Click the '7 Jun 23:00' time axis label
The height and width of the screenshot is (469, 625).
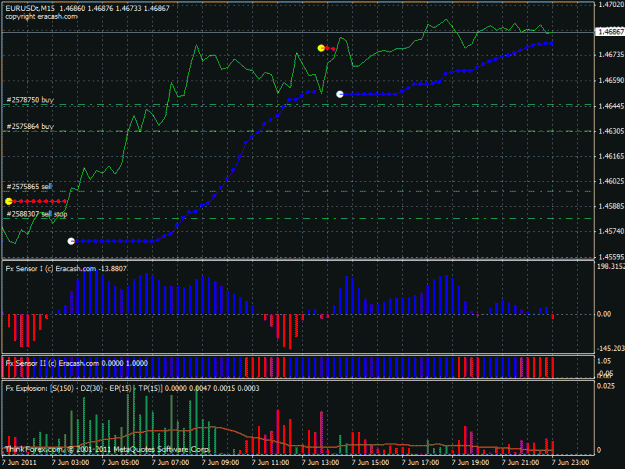coord(570,463)
